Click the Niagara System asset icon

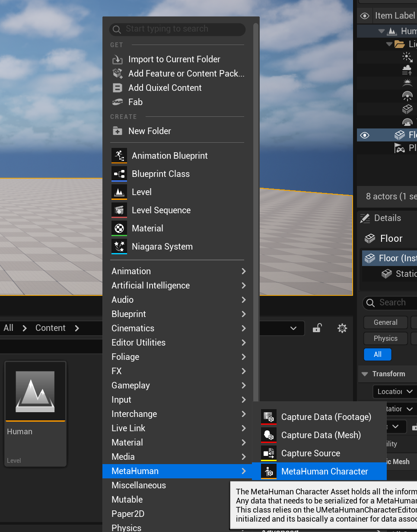pyautogui.click(x=119, y=247)
